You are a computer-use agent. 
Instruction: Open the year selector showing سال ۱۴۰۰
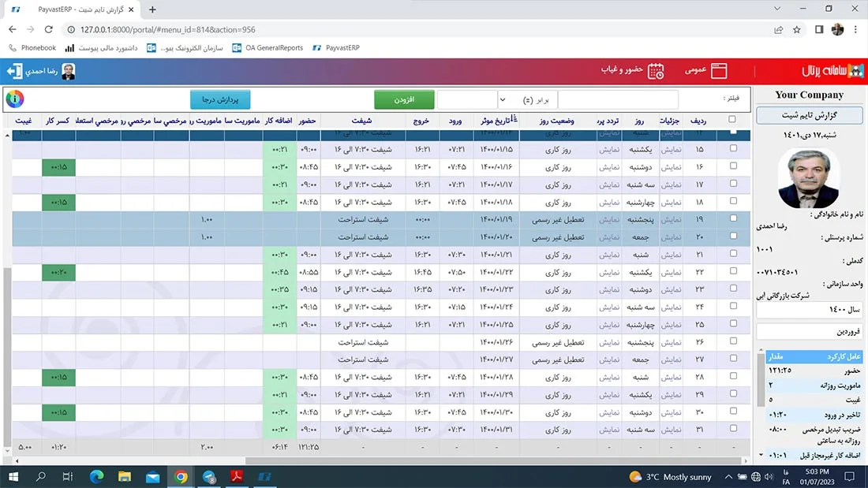coord(810,311)
